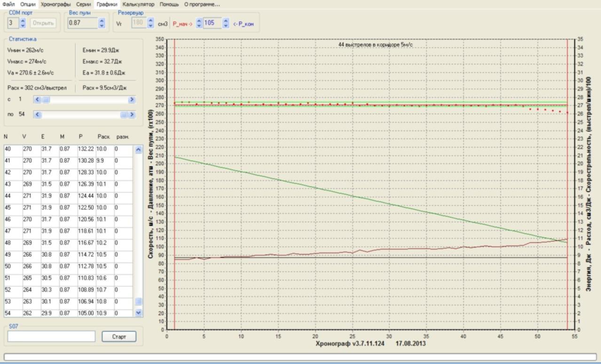Open the Файл menu

pyautogui.click(x=8, y=4)
